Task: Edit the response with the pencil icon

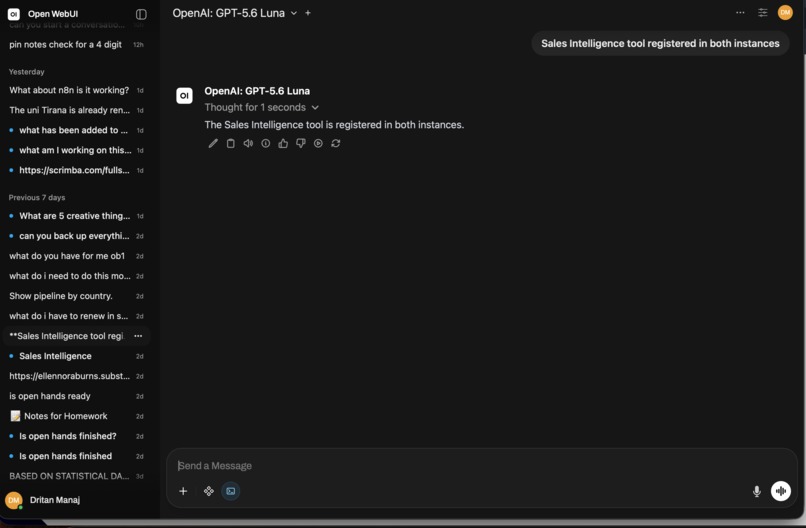Action: click(x=213, y=143)
